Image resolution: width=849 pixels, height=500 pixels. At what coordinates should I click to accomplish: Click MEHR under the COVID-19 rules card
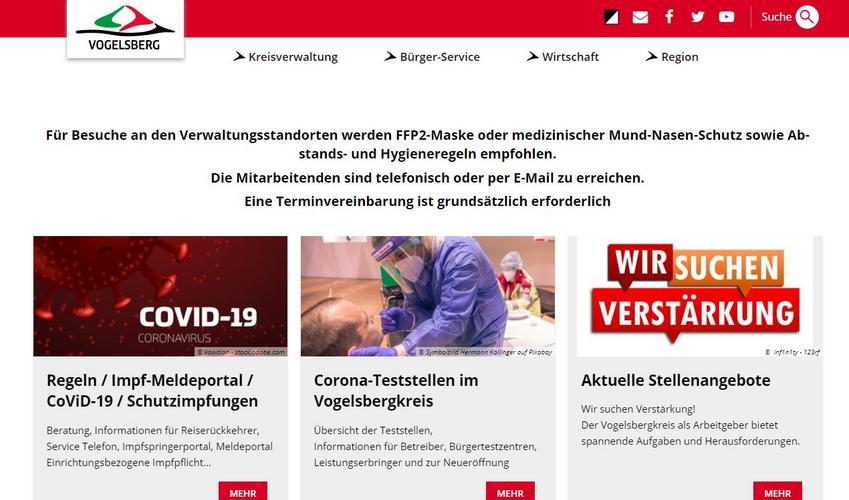(243, 491)
